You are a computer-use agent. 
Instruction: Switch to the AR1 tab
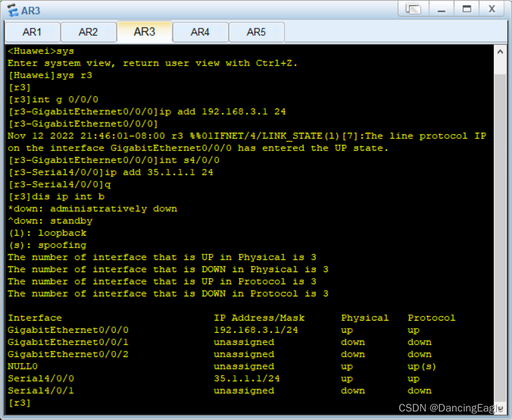point(32,32)
